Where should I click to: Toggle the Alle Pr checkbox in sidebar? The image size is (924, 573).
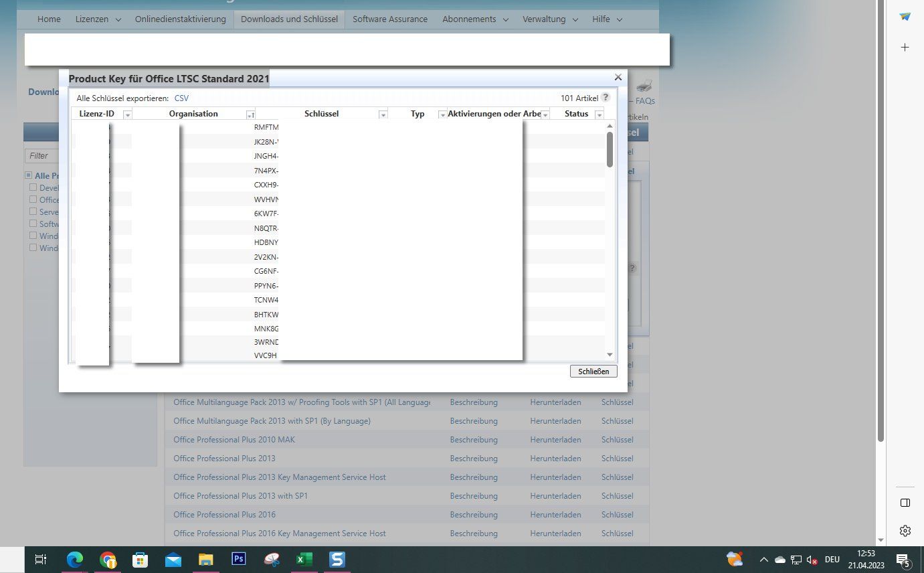click(x=29, y=175)
